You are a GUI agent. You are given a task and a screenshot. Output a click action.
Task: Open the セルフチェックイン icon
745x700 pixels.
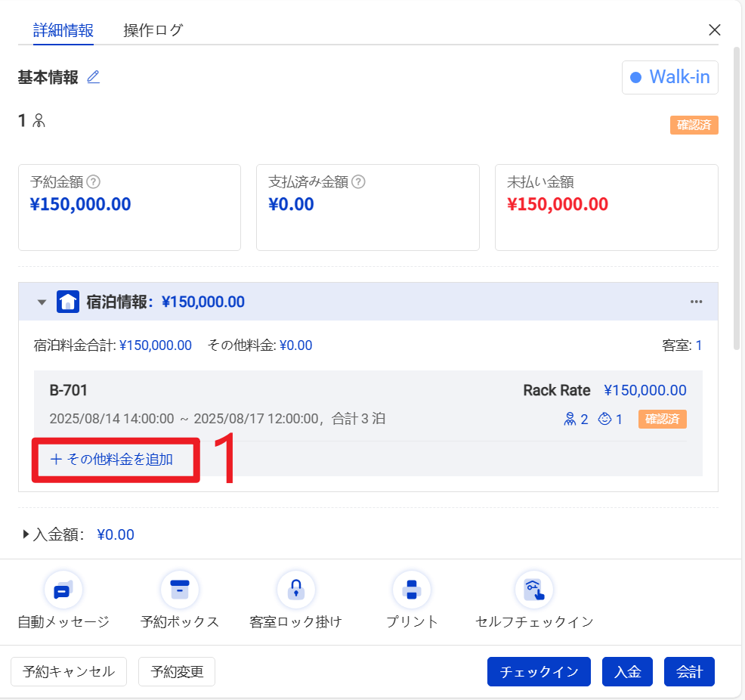[x=533, y=590]
